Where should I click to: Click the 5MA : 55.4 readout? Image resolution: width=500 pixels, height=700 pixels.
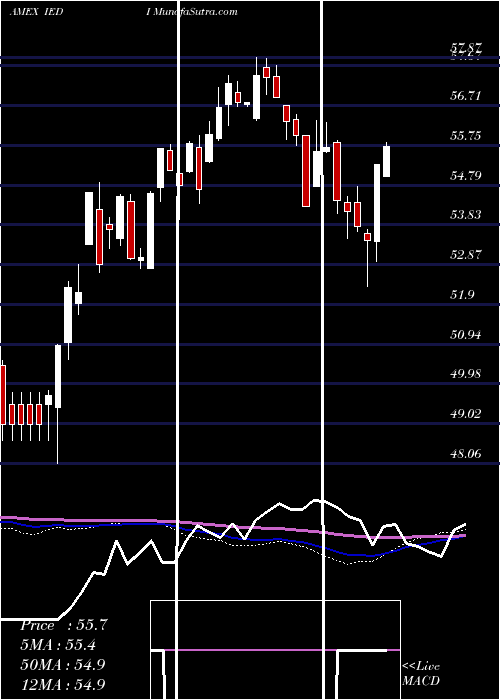pos(58,645)
